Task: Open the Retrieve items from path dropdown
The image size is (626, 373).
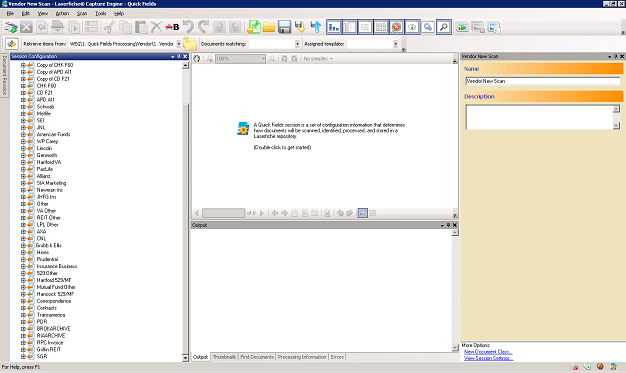Action: (178, 44)
